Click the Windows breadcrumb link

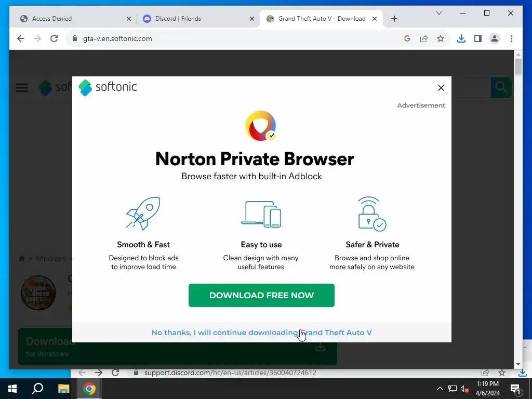coord(50,259)
